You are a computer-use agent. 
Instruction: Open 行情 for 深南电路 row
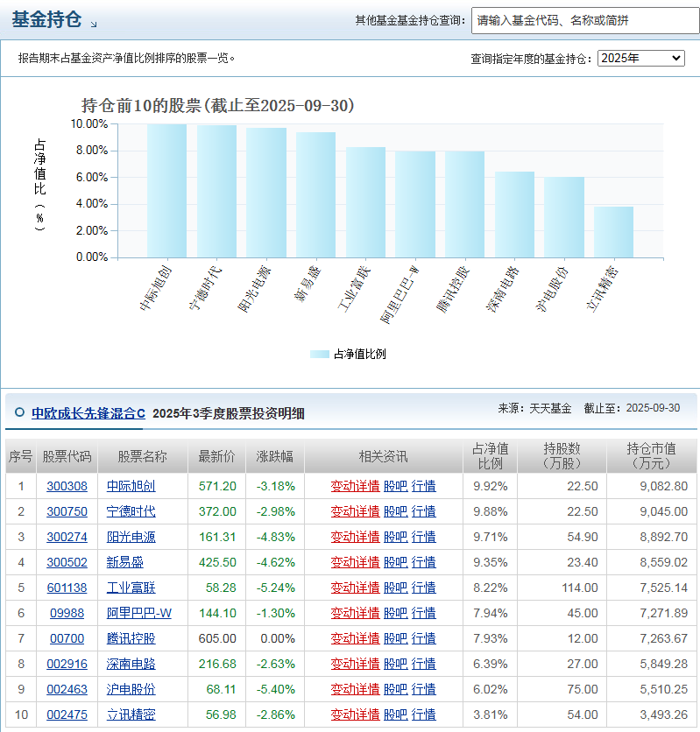point(423,664)
